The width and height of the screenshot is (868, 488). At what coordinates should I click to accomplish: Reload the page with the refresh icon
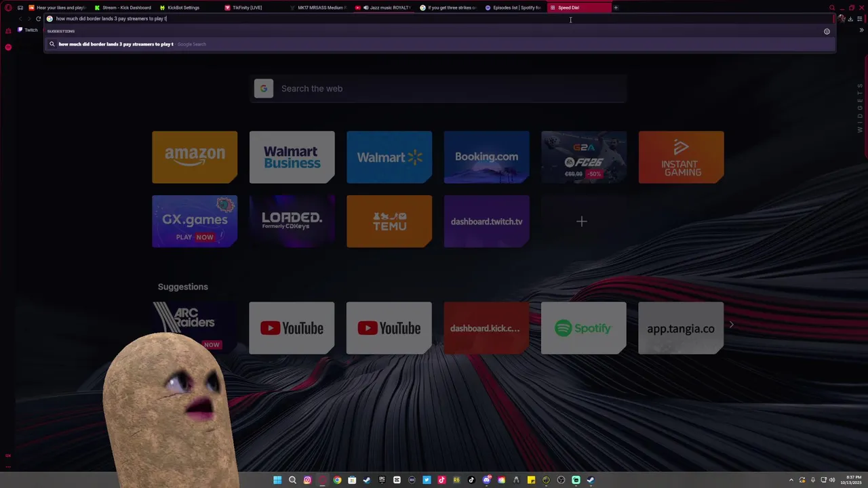pyautogui.click(x=38, y=18)
